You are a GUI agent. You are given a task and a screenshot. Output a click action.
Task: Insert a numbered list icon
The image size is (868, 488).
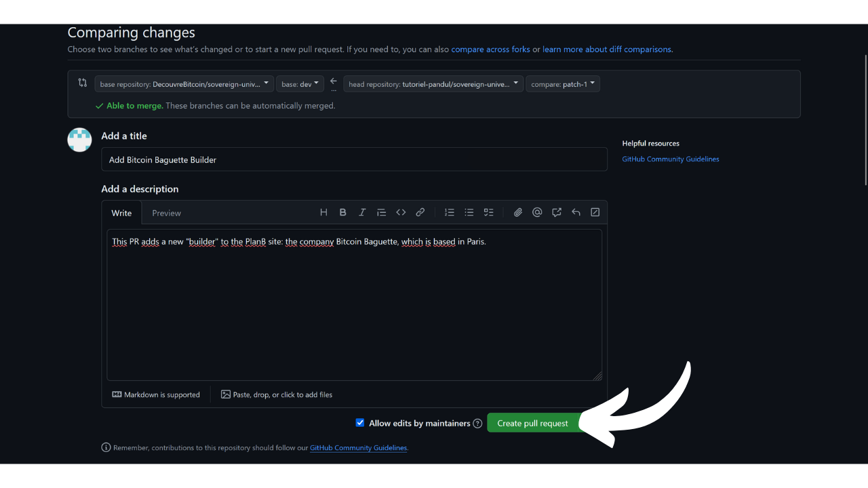[x=450, y=212]
